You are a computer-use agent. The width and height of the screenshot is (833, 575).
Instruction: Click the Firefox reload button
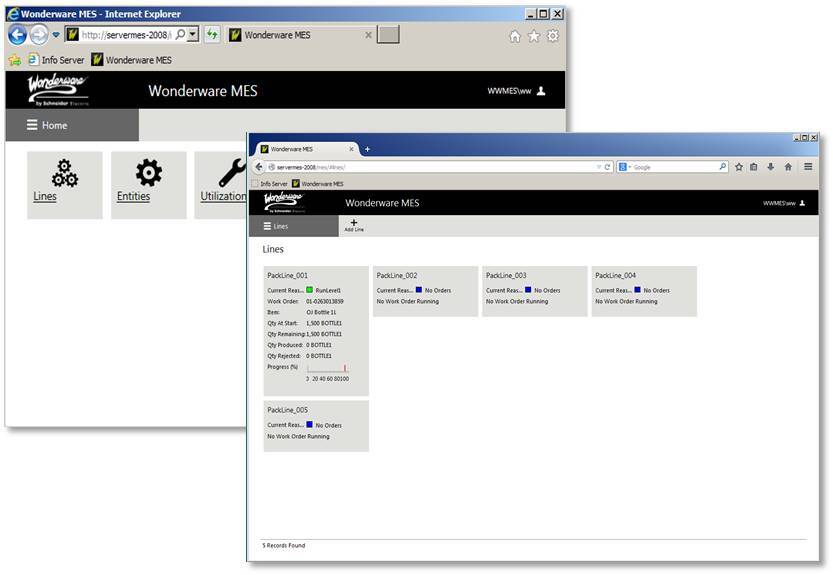click(607, 167)
